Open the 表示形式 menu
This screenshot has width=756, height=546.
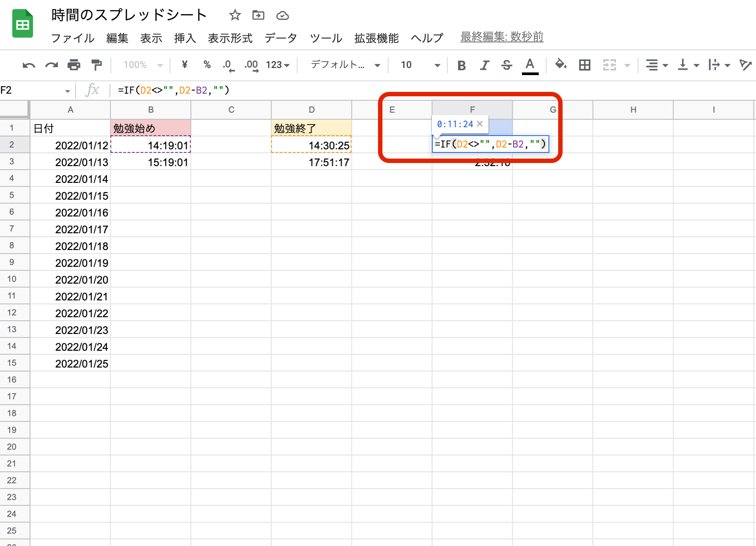[231, 38]
